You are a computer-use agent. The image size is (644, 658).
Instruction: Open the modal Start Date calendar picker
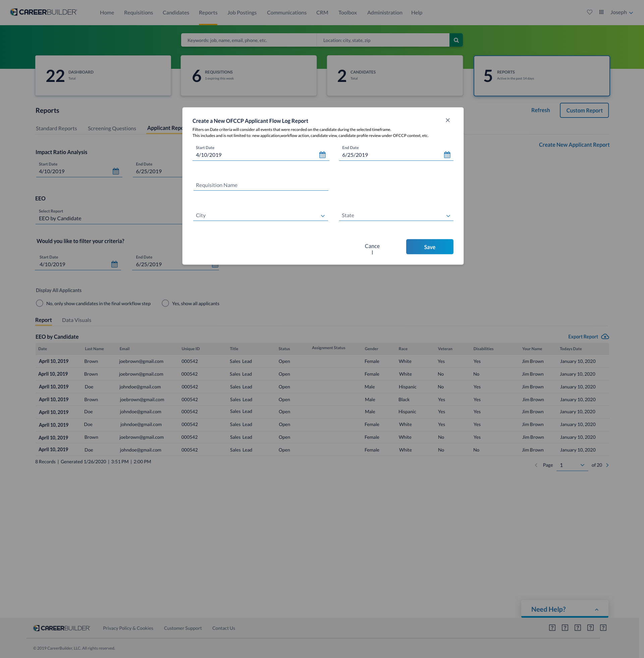pos(322,155)
